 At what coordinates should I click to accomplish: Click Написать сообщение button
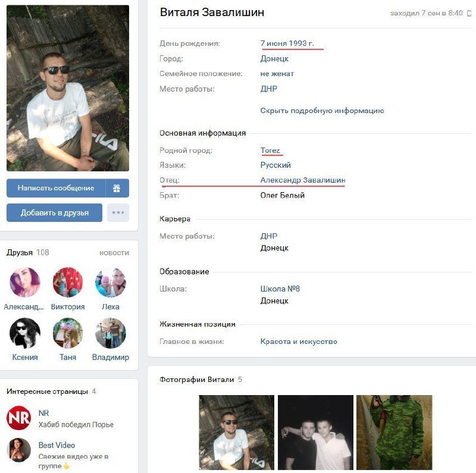(x=56, y=188)
